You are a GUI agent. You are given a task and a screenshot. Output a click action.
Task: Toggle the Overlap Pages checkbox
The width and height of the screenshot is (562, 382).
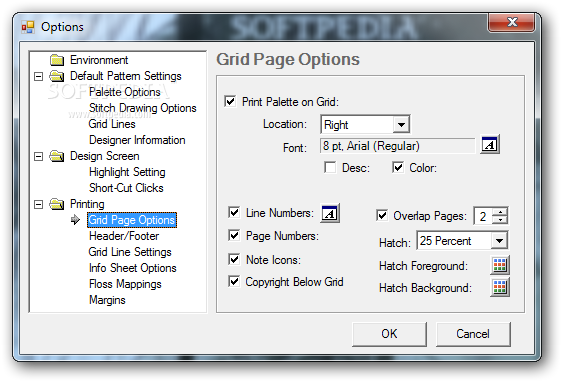coord(382,215)
